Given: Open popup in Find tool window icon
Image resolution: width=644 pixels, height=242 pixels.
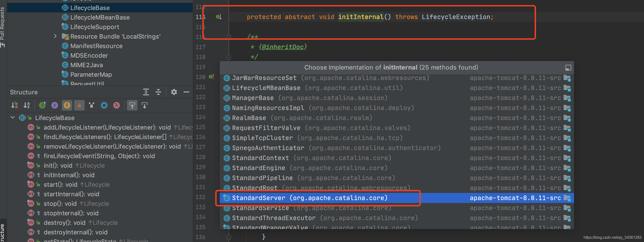Looking at the screenshot, I should tap(568, 68).
